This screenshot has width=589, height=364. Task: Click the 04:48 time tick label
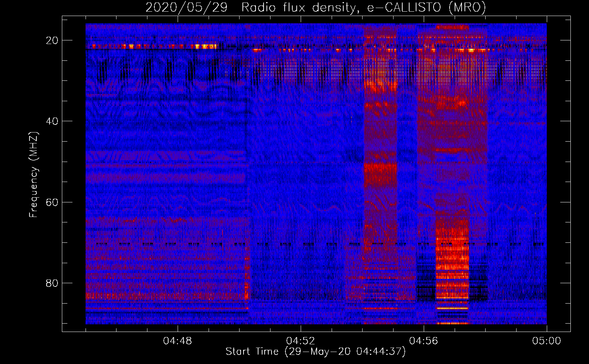[x=178, y=341]
